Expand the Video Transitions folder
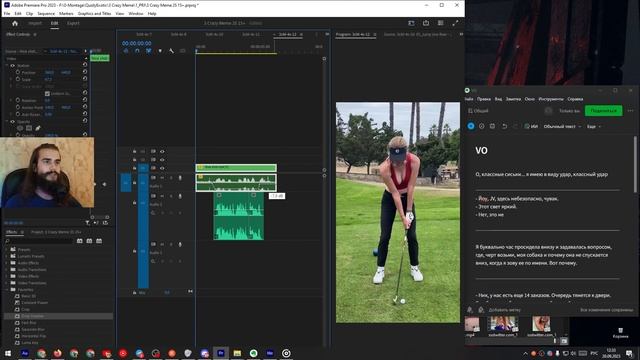 pyautogui.click(x=7, y=283)
